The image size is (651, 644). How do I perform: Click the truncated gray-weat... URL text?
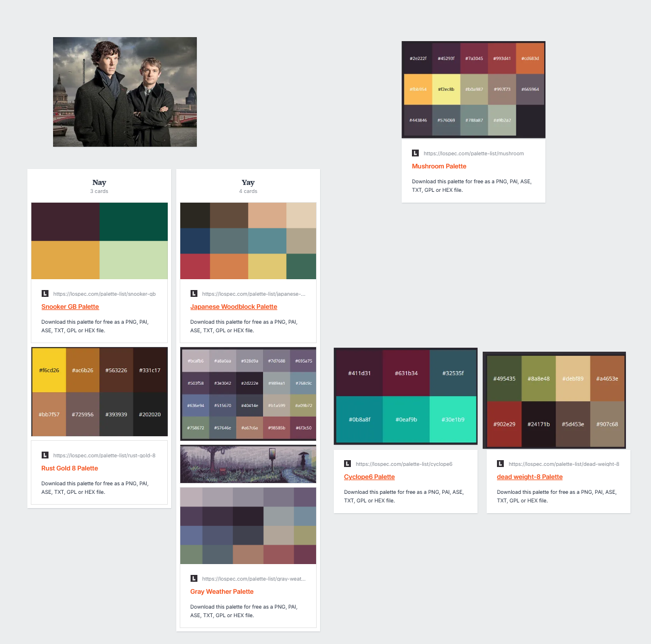click(254, 578)
